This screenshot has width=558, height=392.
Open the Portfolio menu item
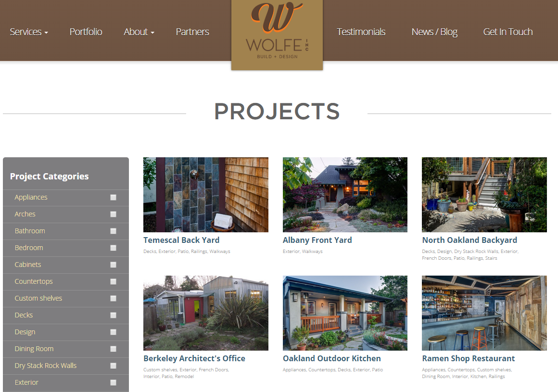86,32
